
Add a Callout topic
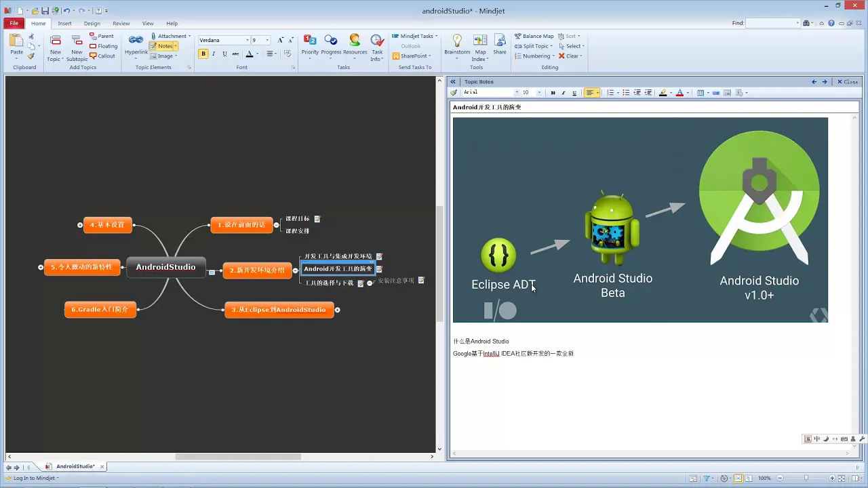pyautogui.click(x=102, y=56)
